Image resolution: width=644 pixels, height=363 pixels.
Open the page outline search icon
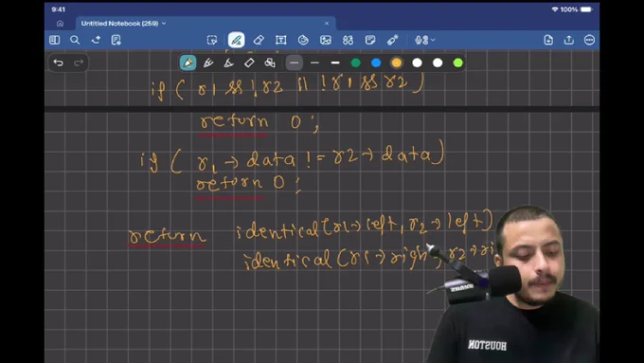tap(116, 40)
